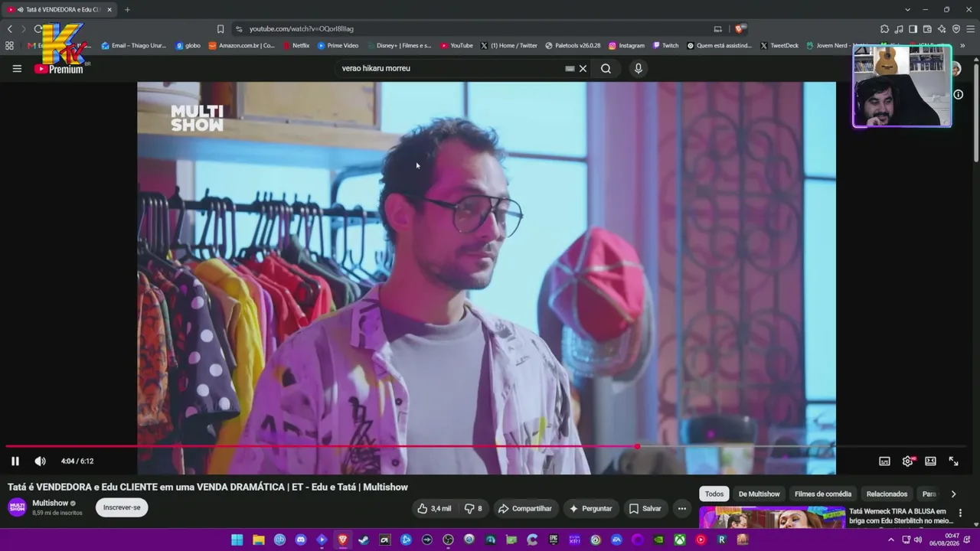Click the Multishow channel avatar
980x551 pixels.
click(x=17, y=507)
